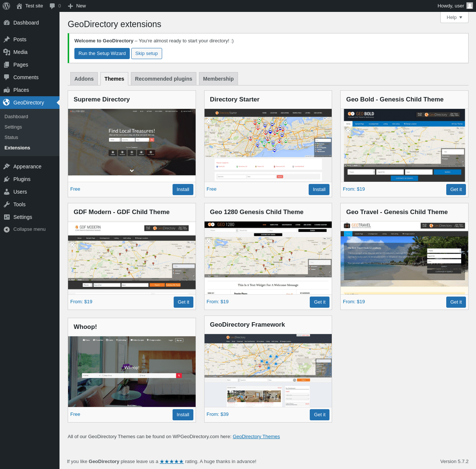476x469 pixels.
Task: Click the Geo Travel preview thumbnail
Action: [405, 258]
